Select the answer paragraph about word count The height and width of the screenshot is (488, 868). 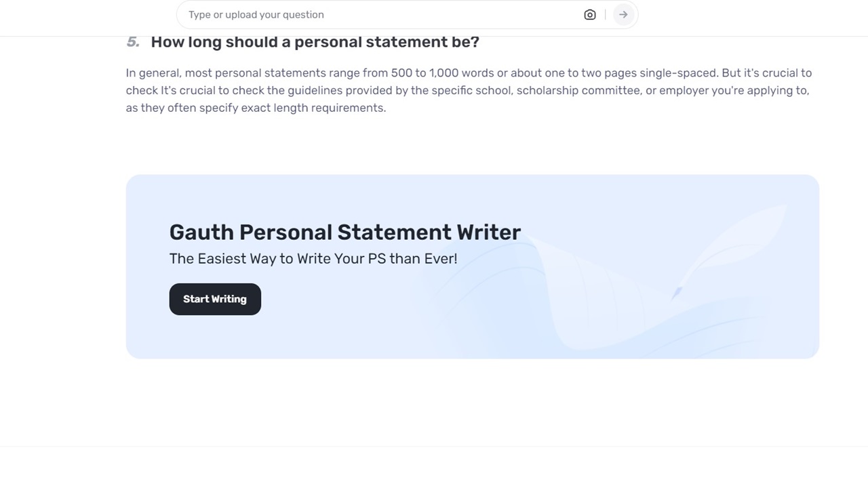point(468,89)
